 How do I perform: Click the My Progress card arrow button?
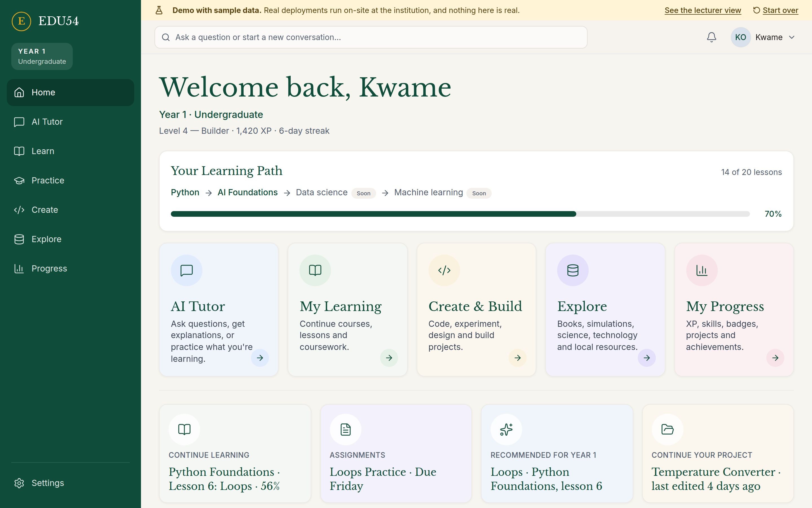(775, 358)
